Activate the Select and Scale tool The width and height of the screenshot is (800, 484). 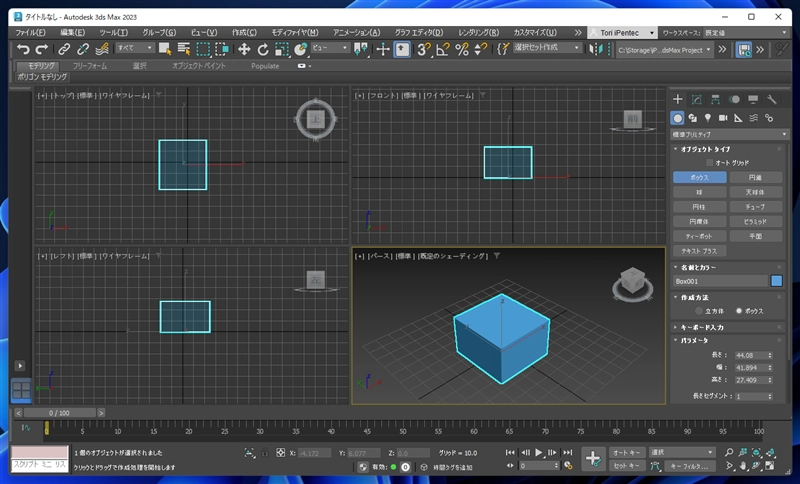point(282,49)
